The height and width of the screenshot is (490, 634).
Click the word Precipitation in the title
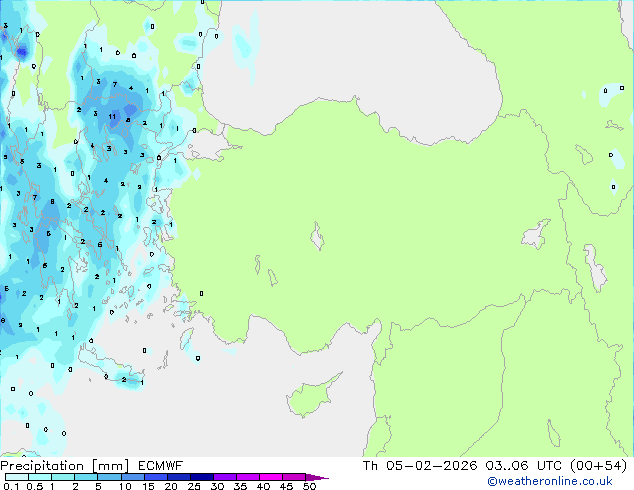(42, 466)
